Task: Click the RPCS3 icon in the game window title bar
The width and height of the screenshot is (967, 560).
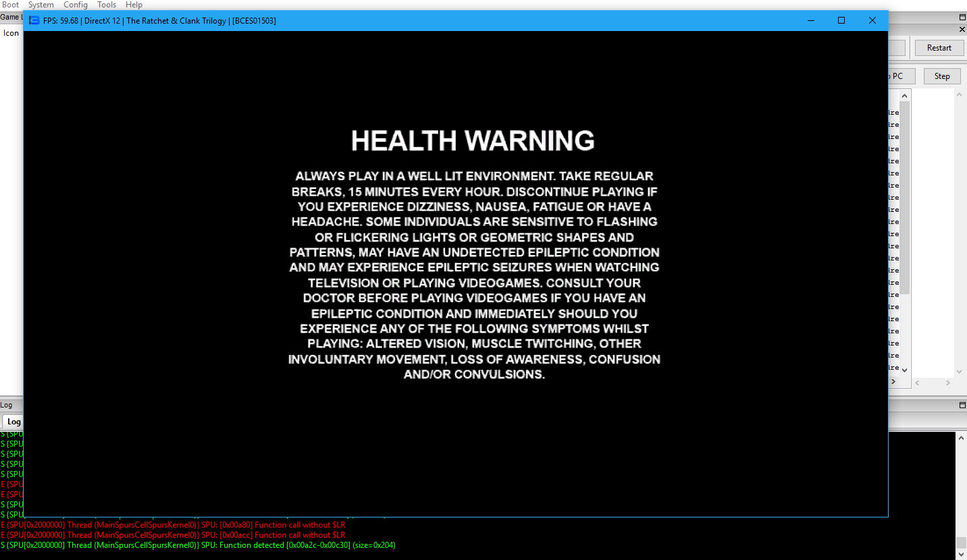Action: point(34,21)
